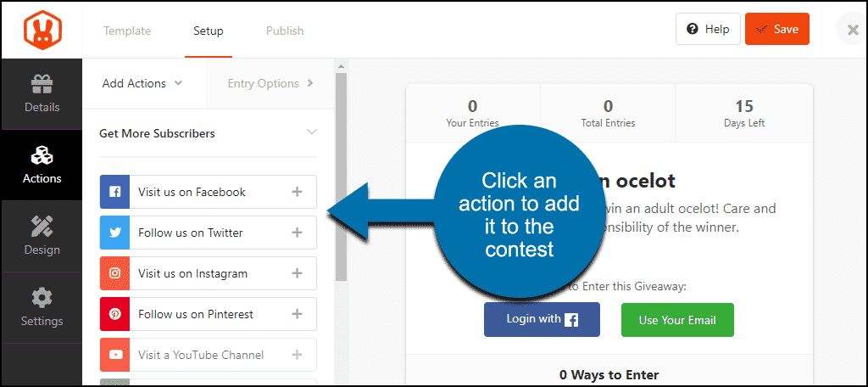Click the actions panel vertical scrollbar
Image resolution: width=868 pixels, height=387 pixels.
click(341, 177)
